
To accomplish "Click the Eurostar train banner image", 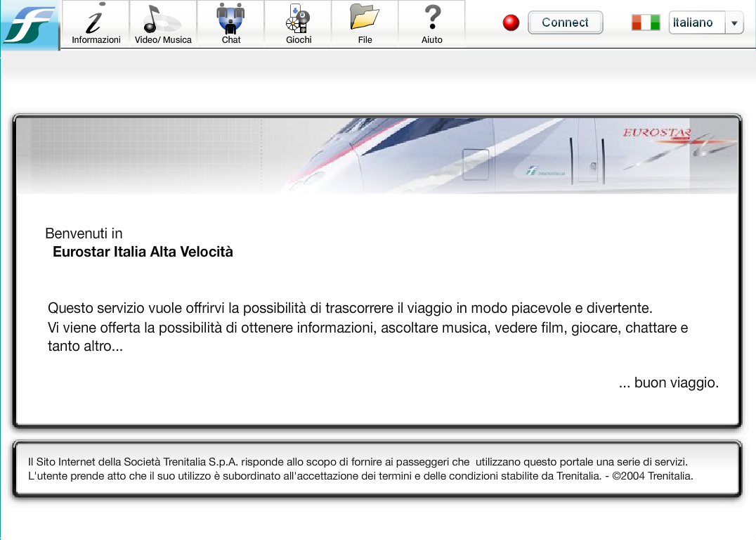I will tap(377, 156).
